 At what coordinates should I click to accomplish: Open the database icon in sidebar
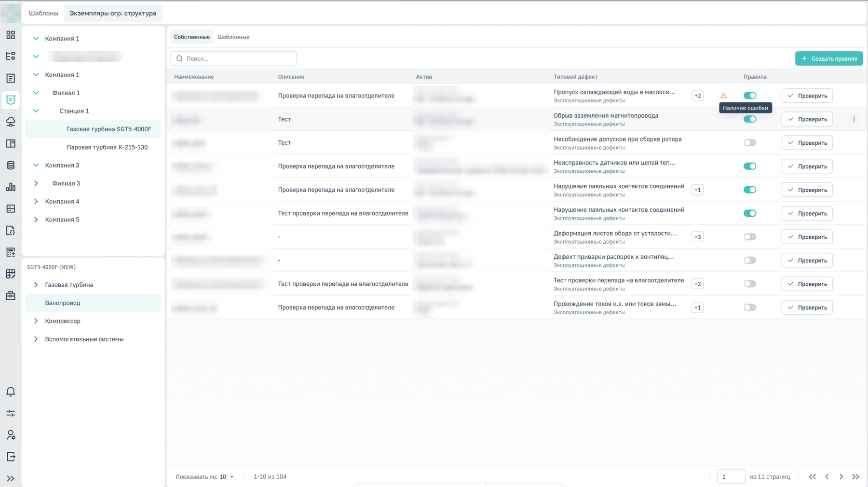point(11,165)
